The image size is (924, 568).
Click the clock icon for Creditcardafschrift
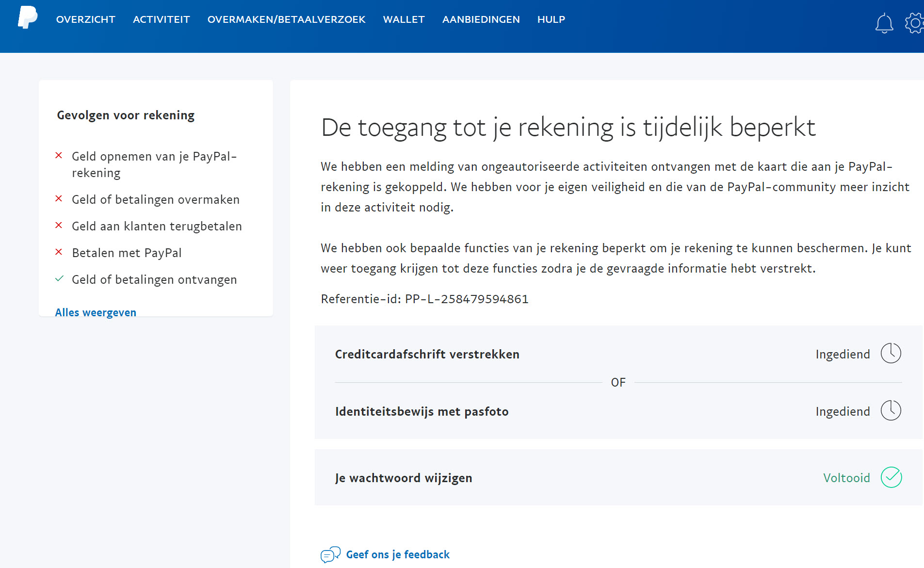coord(891,353)
